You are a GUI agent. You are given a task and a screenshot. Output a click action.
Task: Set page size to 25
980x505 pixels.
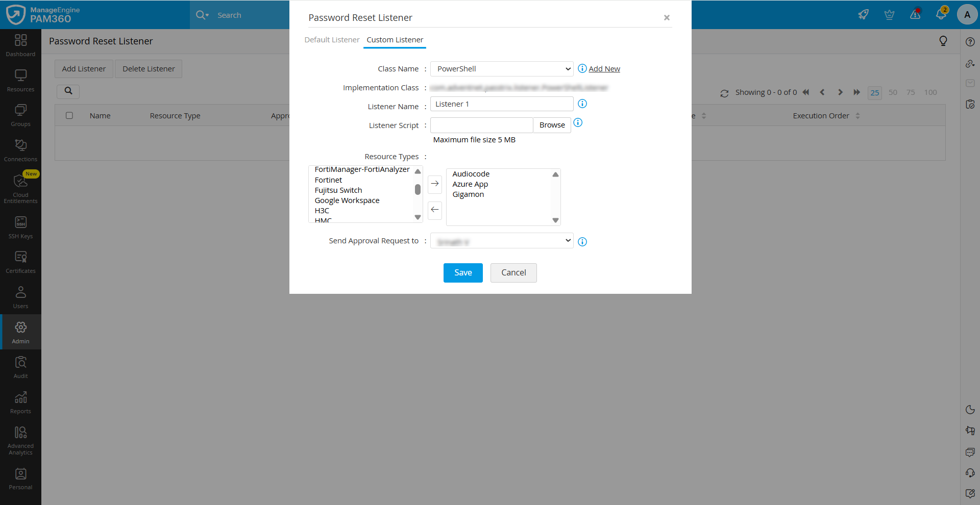pyautogui.click(x=875, y=92)
